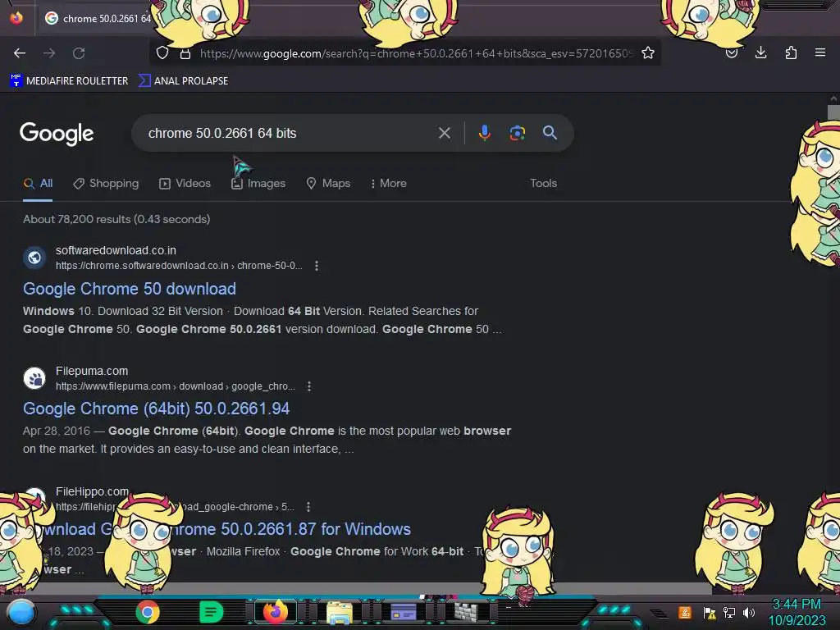Open the purple window app in taskbar
This screenshot has height=630, width=840.
point(404,612)
